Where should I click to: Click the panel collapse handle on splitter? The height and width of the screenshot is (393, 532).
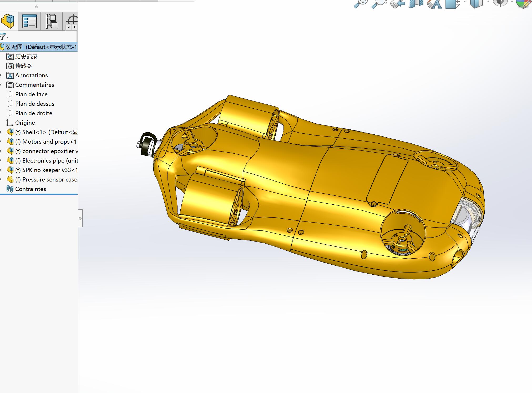point(80,218)
